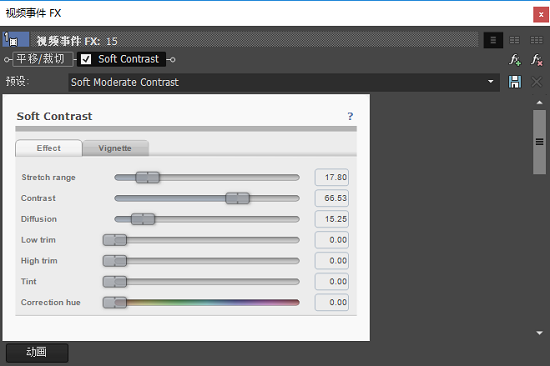Click the video event FX chain icon

click(16, 39)
